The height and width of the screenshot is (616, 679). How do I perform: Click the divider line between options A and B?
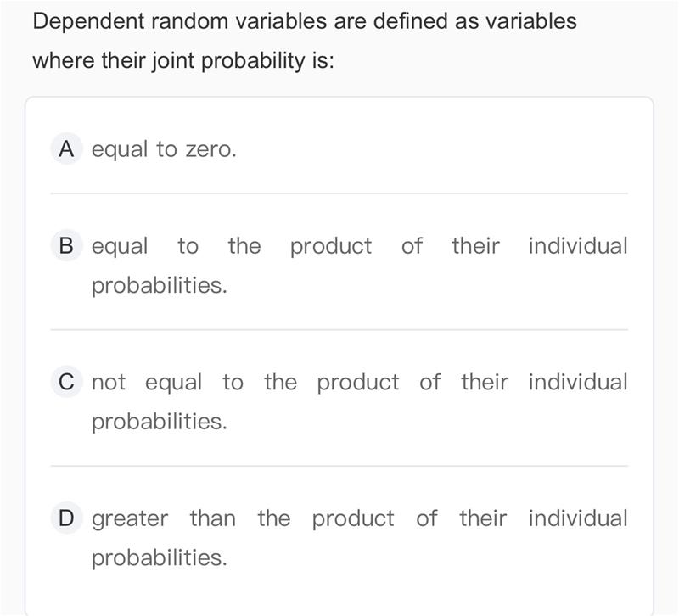(x=339, y=193)
